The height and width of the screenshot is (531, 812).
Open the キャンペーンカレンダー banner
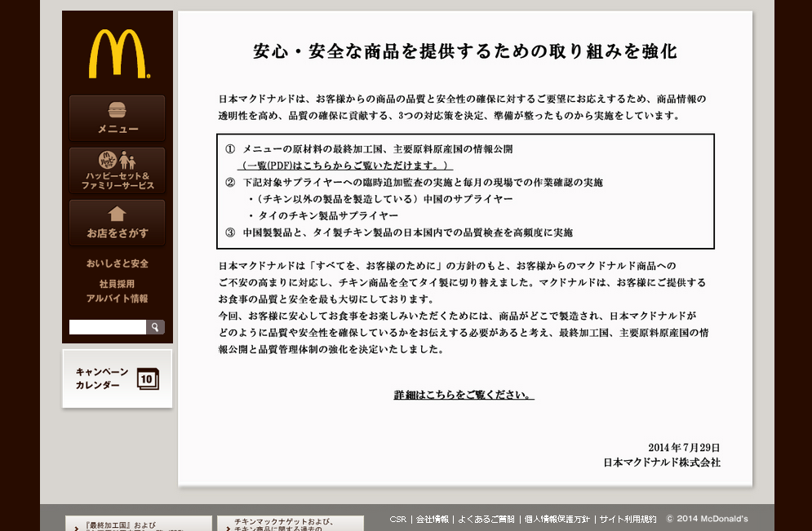point(117,378)
